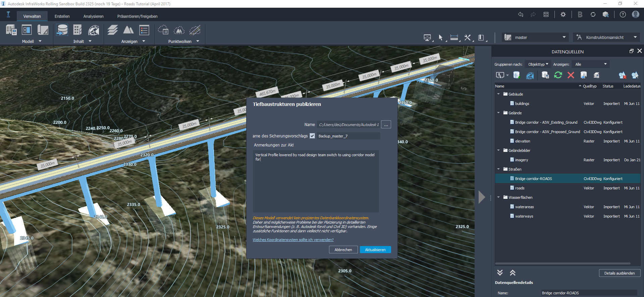The height and width of the screenshot is (297, 644).
Task: Collapse the Gebäude tree group
Action: 498,94
